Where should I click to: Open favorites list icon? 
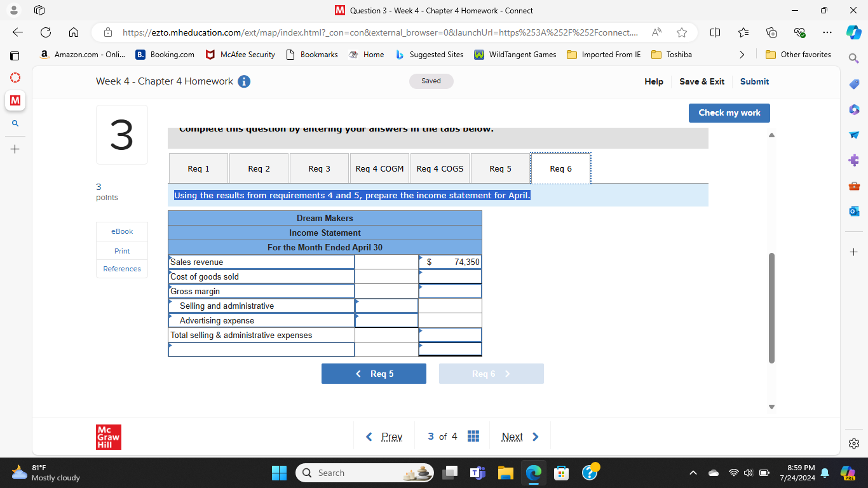coord(744,32)
